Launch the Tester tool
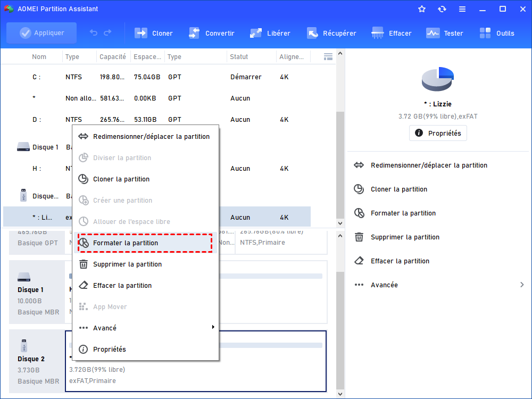This screenshot has width=532, height=399. tap(433, 33)
